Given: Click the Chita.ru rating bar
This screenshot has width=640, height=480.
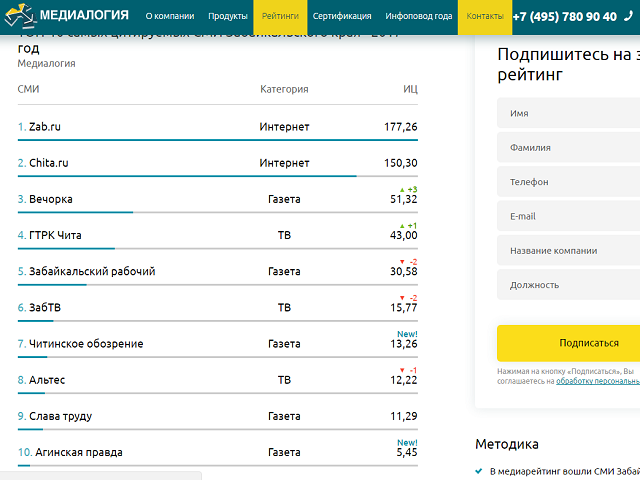Looking at the screenshot, I should pyautogui.click(x=218, y=176).
